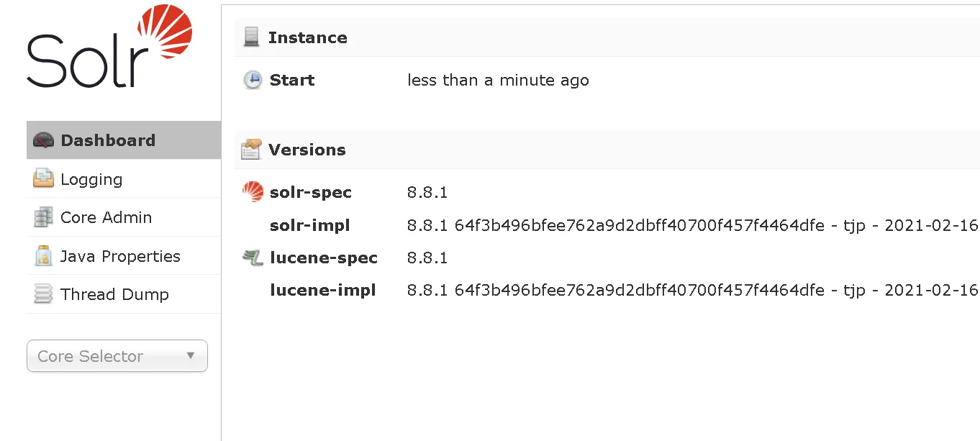Screen dimensions: 980x441
Task: Click the Instance server icon
Action: pos(251,37)
